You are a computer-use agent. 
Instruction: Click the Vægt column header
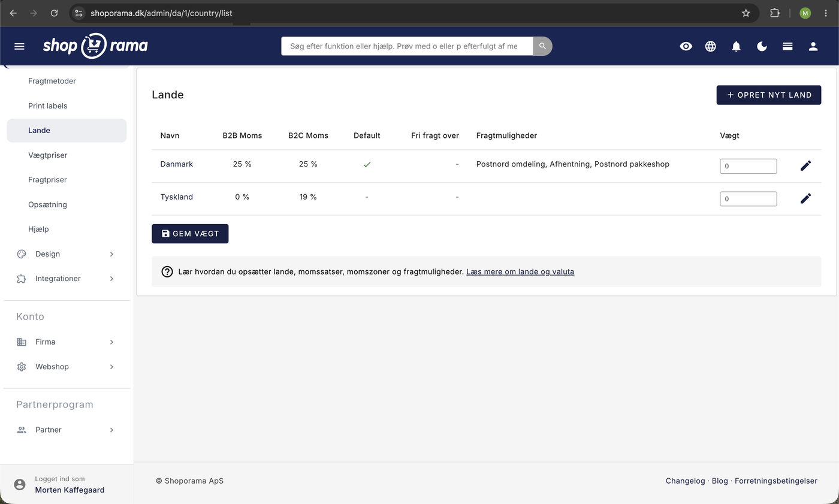(729, 135)
